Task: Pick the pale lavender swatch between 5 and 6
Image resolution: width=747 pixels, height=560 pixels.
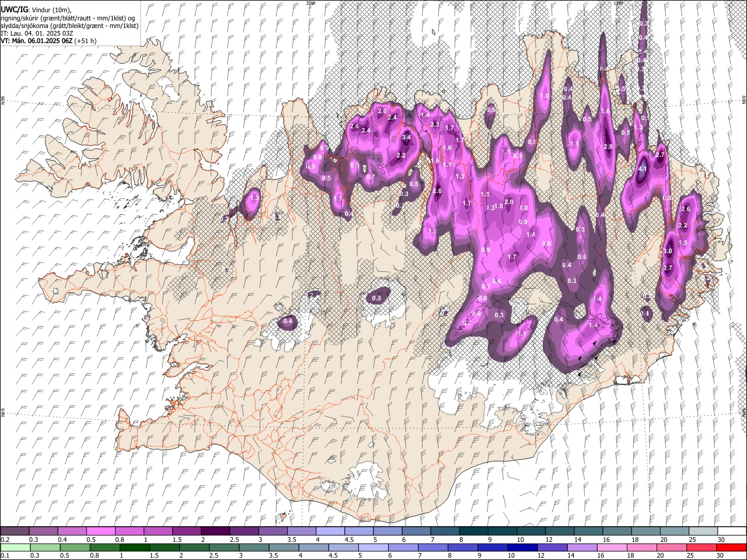Action: pyautogui.click(x=373, y=547)
